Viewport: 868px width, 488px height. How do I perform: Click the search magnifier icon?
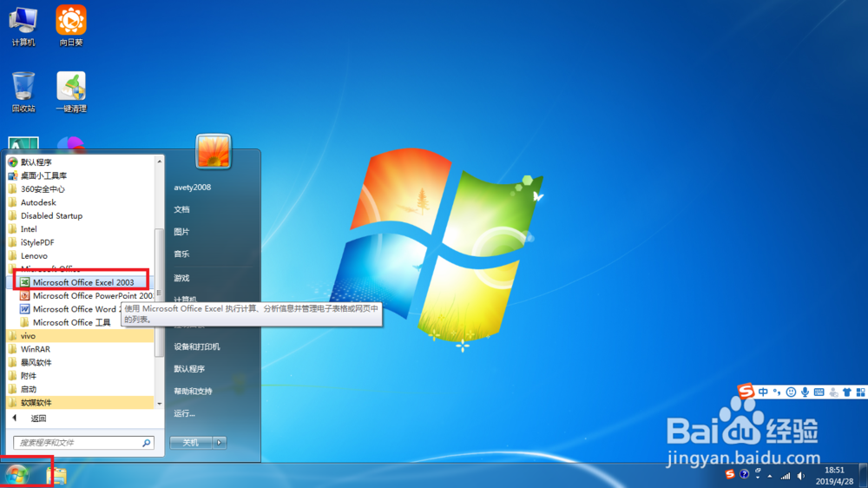(x=146, y=443)
